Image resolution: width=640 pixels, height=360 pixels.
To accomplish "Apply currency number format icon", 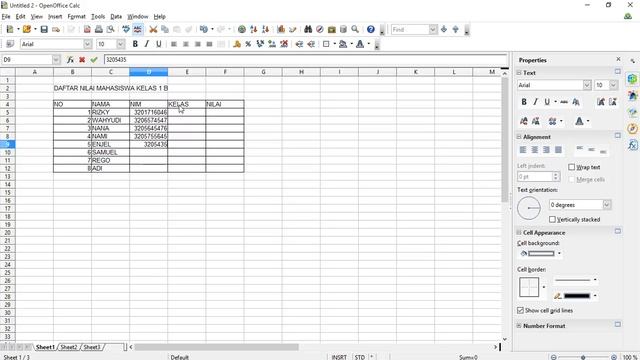I will [x=237, y=44].
